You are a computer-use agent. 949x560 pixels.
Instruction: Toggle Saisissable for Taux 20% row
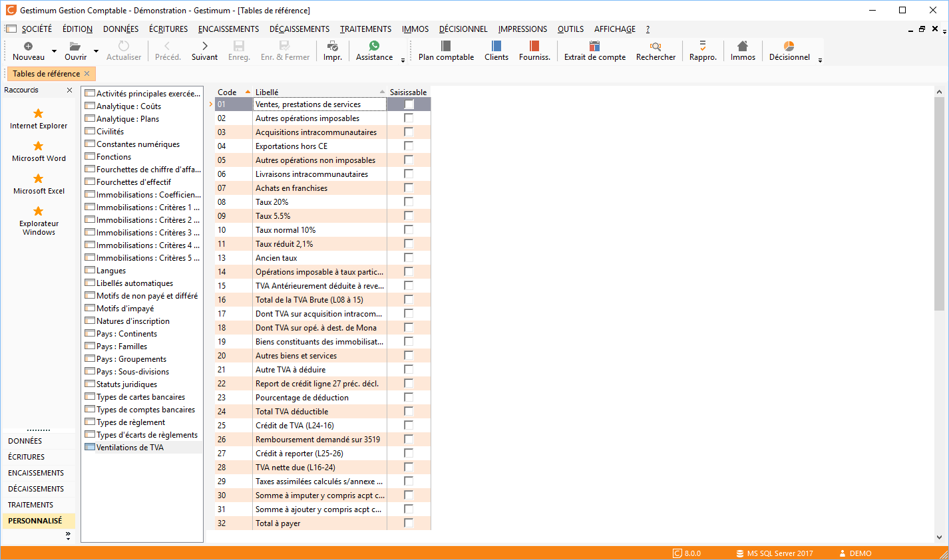[x=409, y=202]
